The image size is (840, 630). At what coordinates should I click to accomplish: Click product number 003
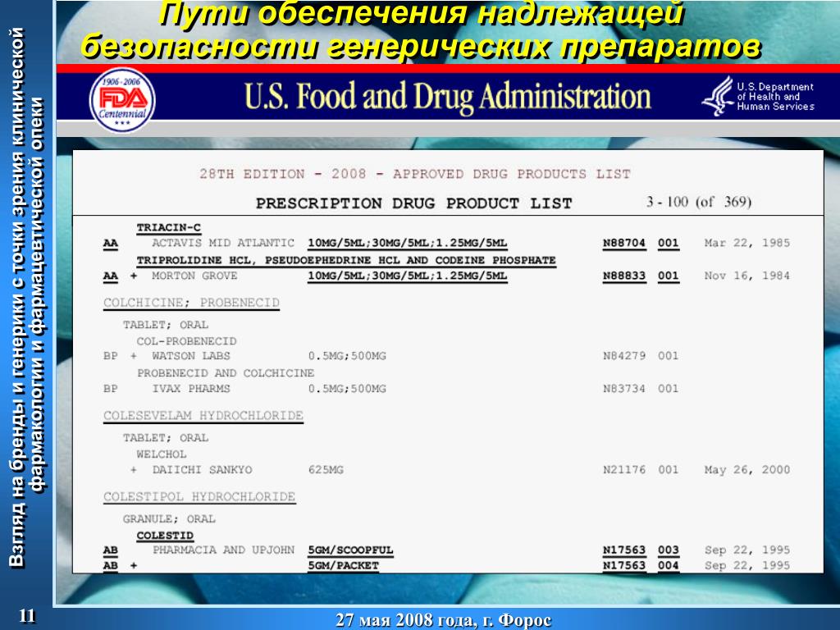point(668,550)
